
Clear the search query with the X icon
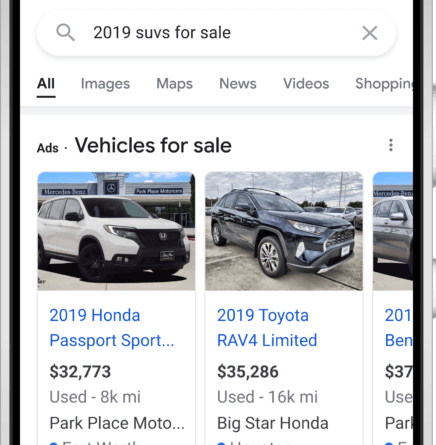370,33
